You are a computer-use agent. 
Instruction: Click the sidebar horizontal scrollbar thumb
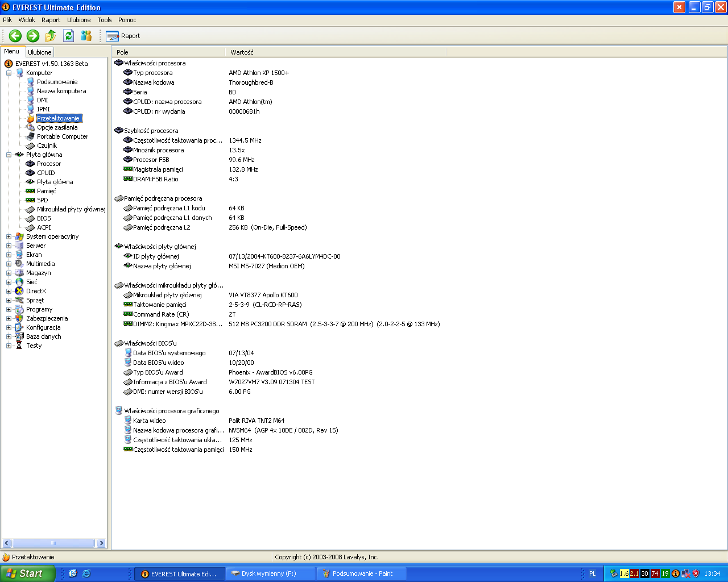tap(53, 543)
